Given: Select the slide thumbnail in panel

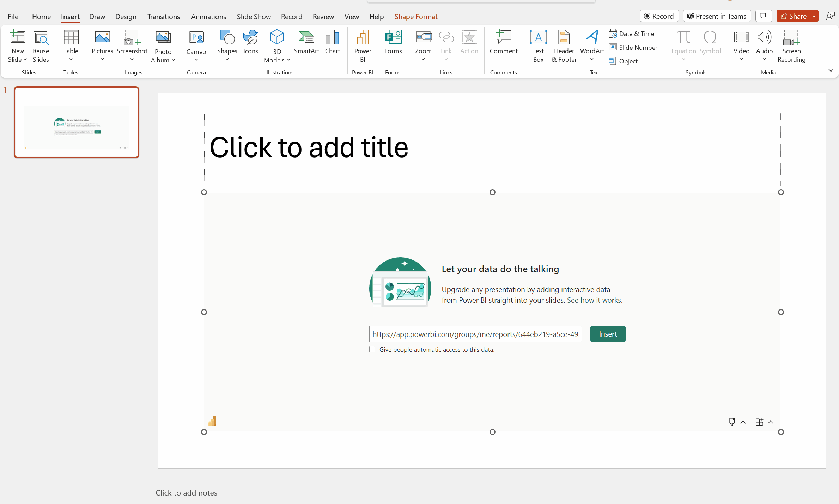Looking at the screenshot, I should (76, 122).
